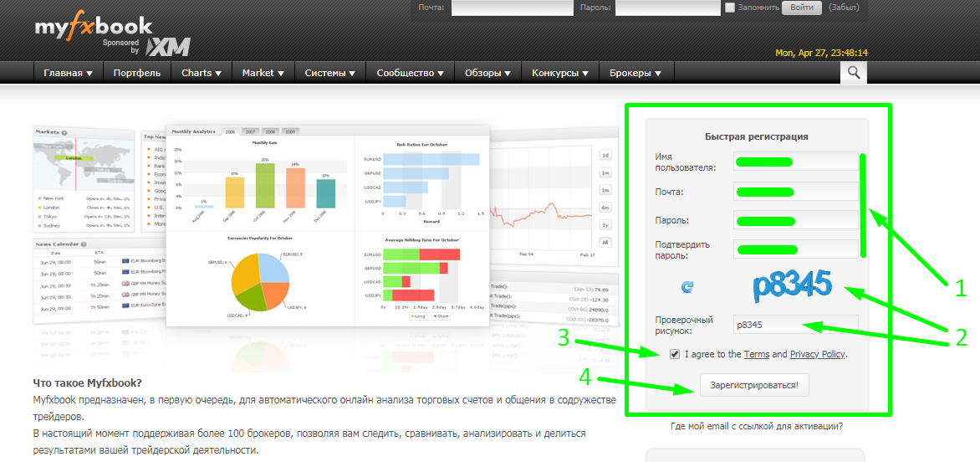Expand the Market menu
The width and height of the screenshot is (980, 462).
(263, 73)
